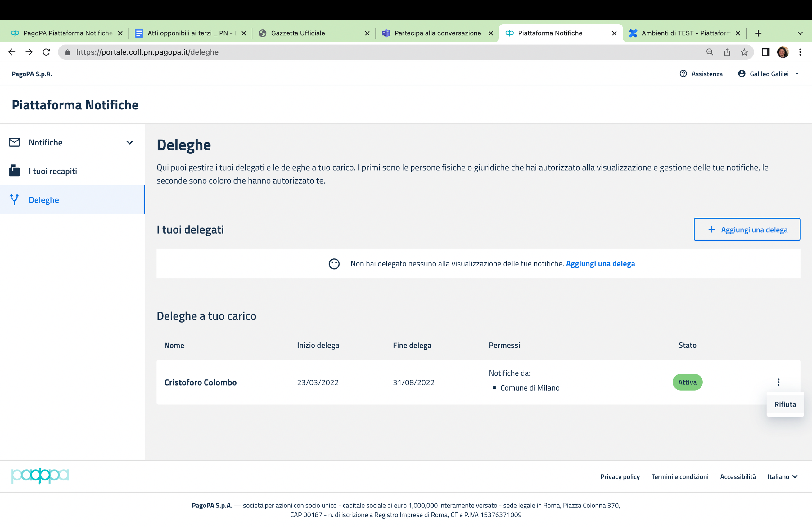The image size is (812, 527).
Task: Click the PagoPA logo in footer
Action: [x=40, y=476]
